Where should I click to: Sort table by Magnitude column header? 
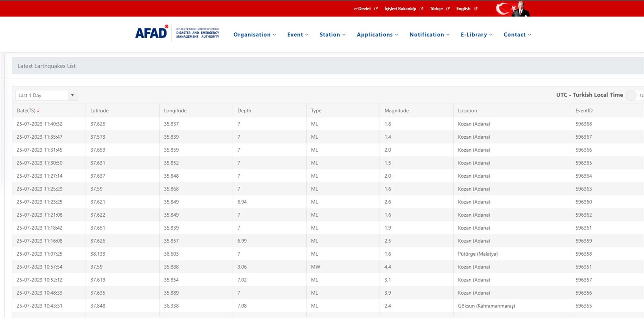click(396, 111)
